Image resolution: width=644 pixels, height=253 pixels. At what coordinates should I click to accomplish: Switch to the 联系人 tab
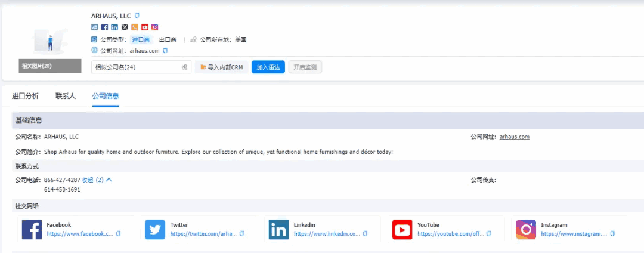click(x=66, y=96)
